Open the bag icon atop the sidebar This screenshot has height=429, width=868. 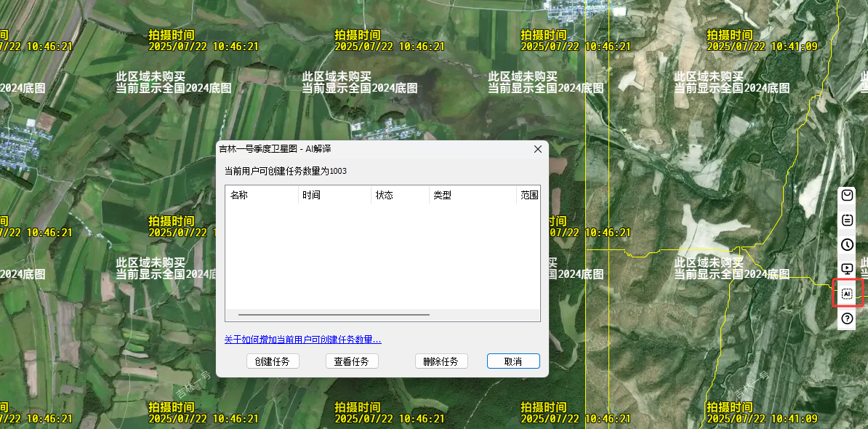point(846,195)
